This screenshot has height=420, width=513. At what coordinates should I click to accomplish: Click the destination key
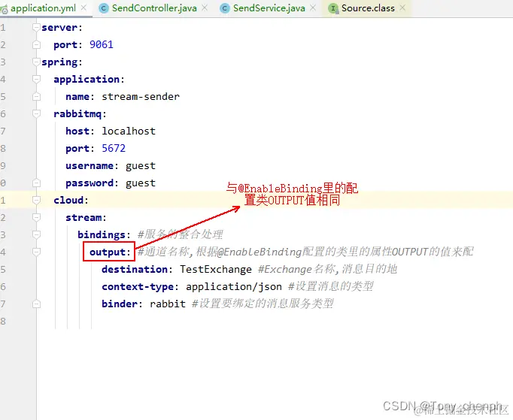(x=135, y=269)
